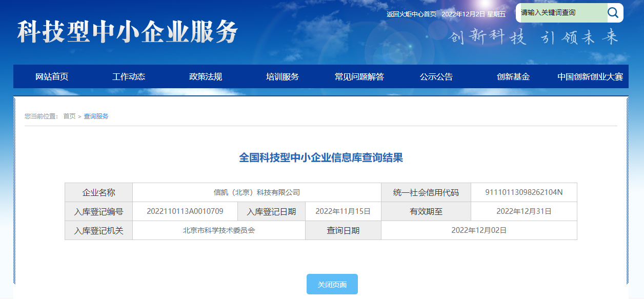
Task: Open the 工作动态 menu item
Action: click(x=129, y=76)
